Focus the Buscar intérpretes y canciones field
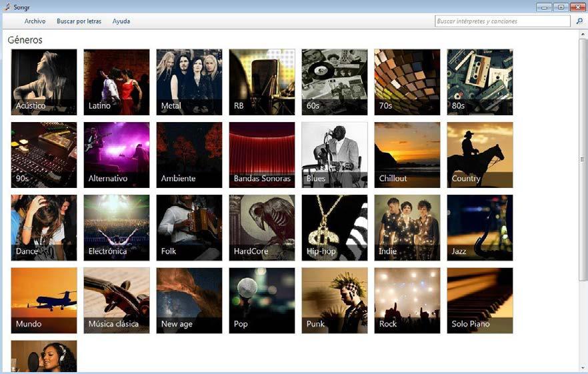The height and width of the screenshot is (374, 588). (x=503, y=21)
